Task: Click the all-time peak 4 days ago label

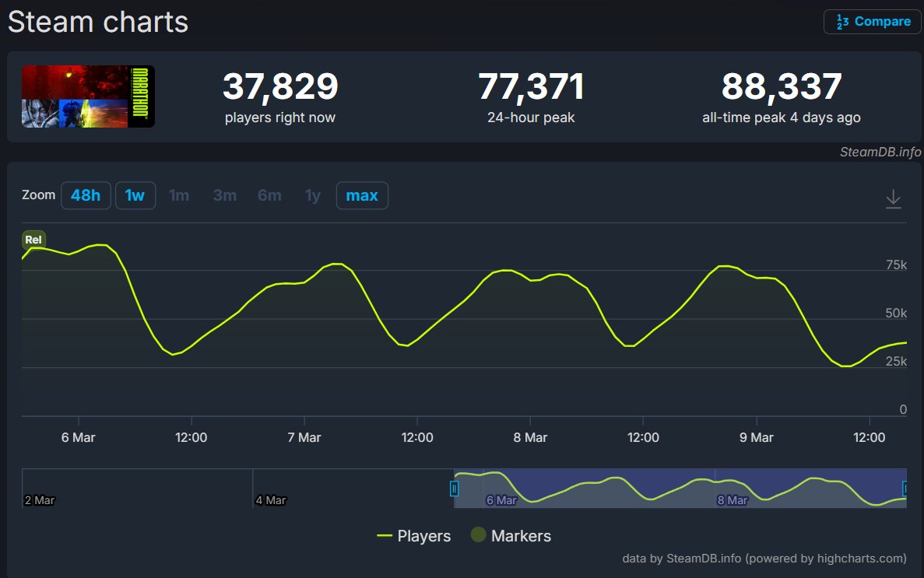Action: (x=782, y=117)
